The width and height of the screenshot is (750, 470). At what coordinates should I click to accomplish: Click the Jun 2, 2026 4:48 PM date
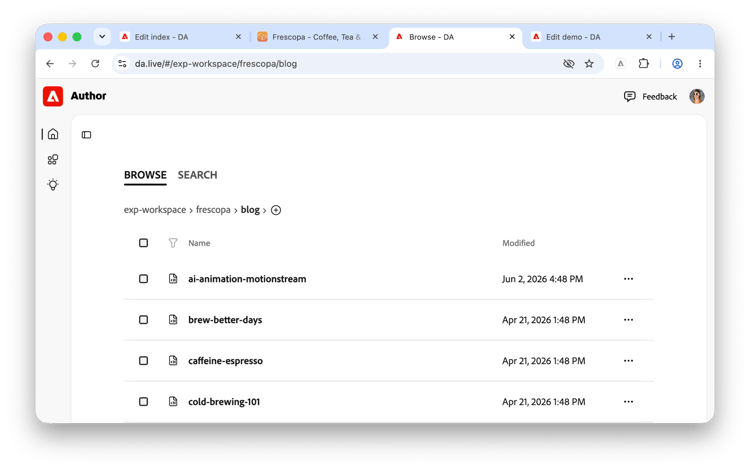click(542, 279)
